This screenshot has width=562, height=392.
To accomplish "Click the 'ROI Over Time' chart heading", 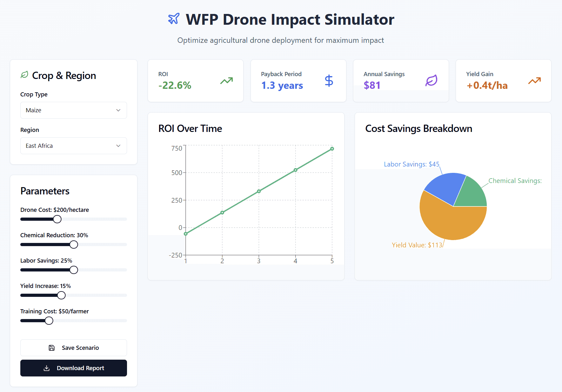I will pyautogui.click(x=190, y=128).
